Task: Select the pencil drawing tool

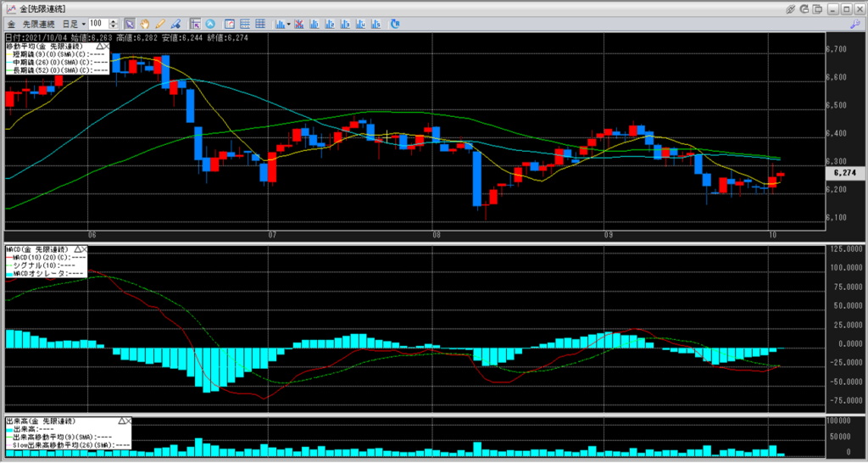Action: pyautogui.click(x=159, y=23)
